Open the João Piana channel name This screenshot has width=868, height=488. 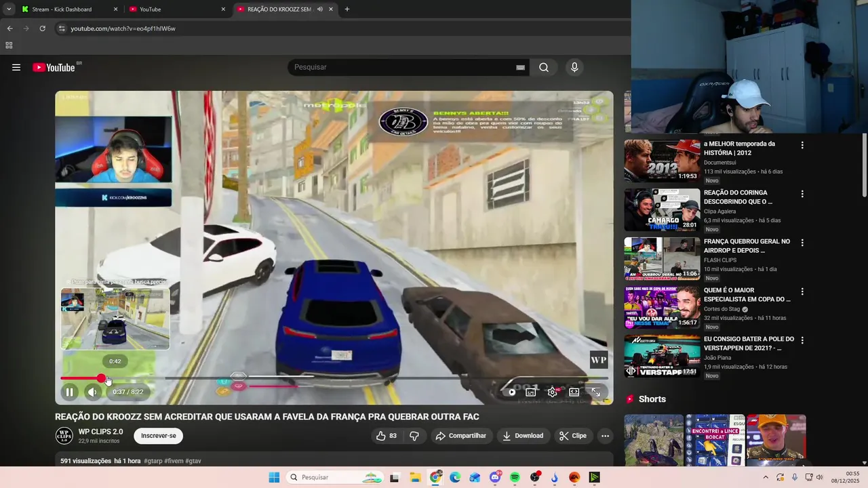pos(719,358)
